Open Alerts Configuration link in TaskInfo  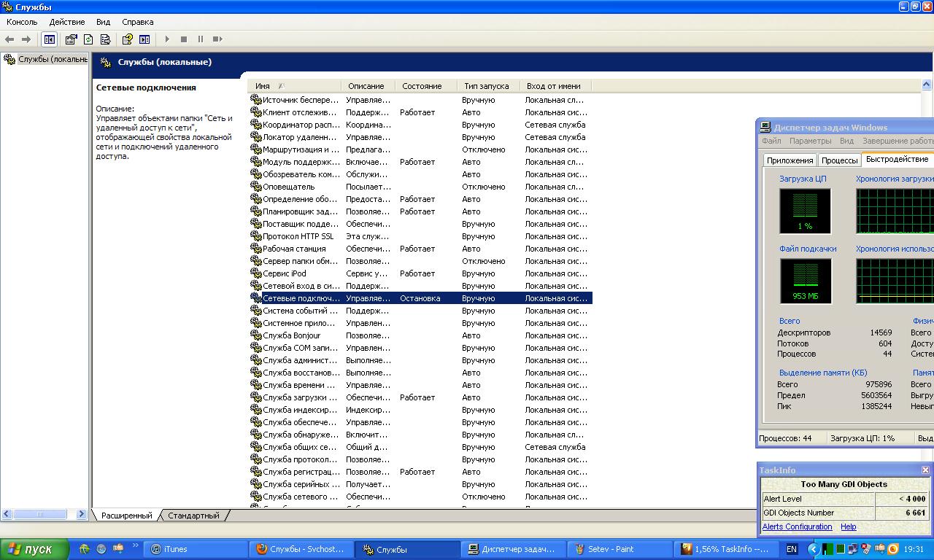tap(797, 526)
